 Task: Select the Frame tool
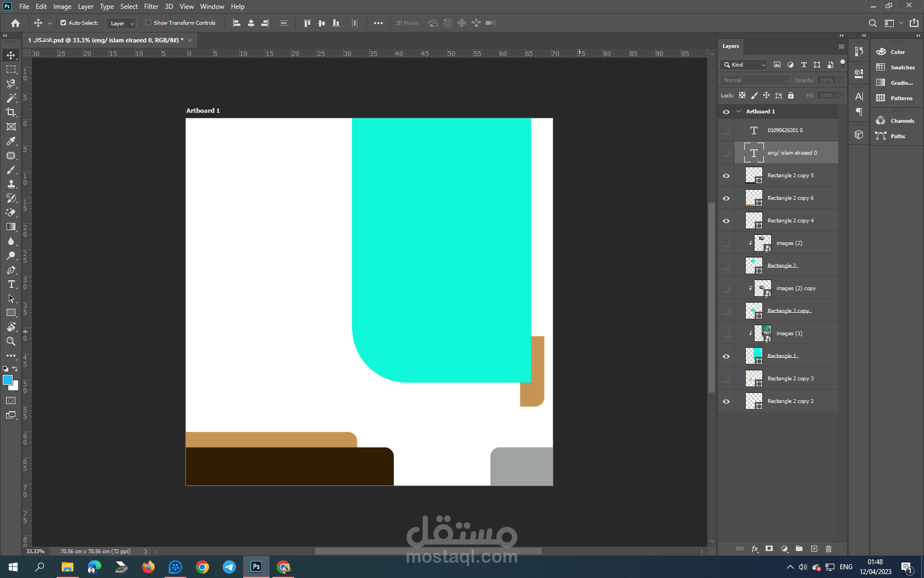[11, 127]
